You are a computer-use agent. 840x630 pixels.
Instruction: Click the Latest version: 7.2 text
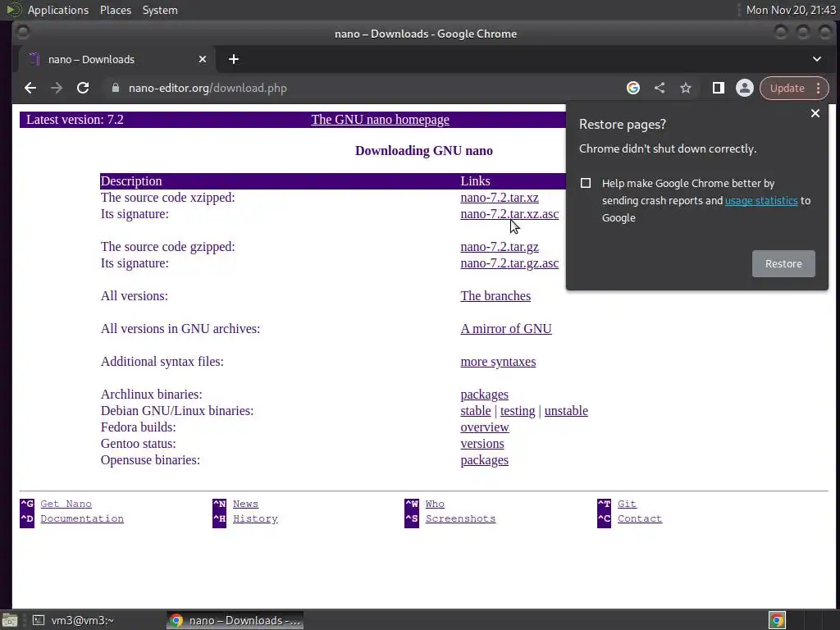[75, 120]
